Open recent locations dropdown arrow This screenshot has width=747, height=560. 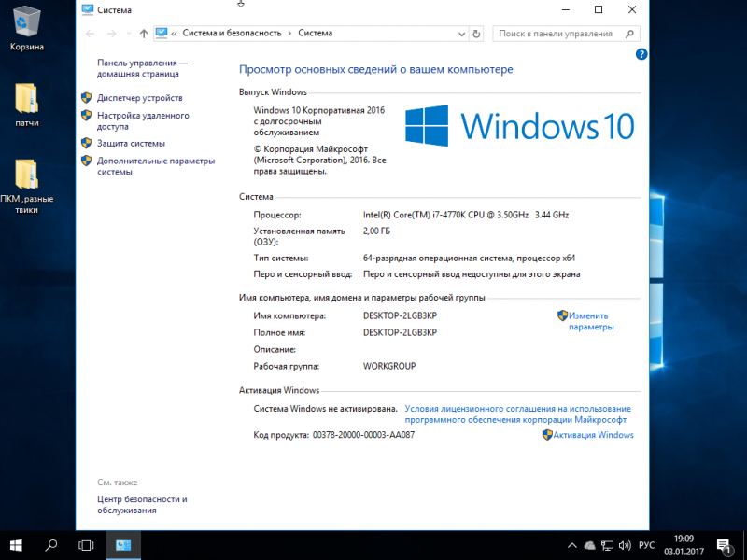coord(129,34)
